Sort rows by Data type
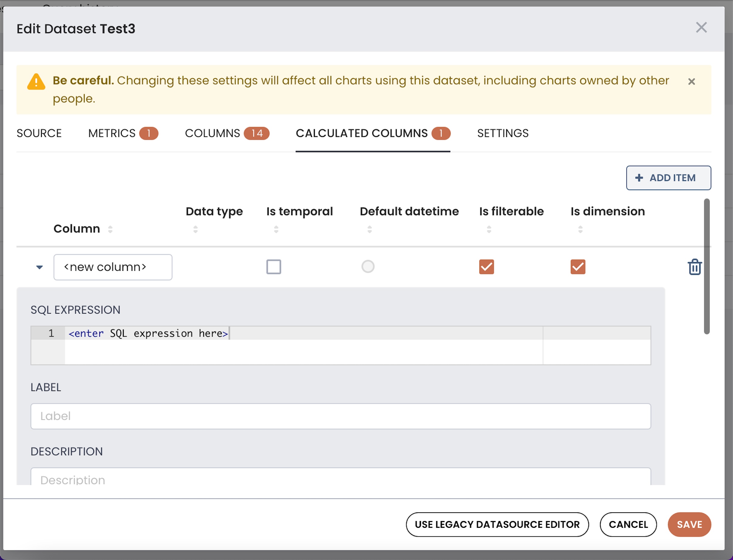733x560 pixels. click(x=196, y=229)
